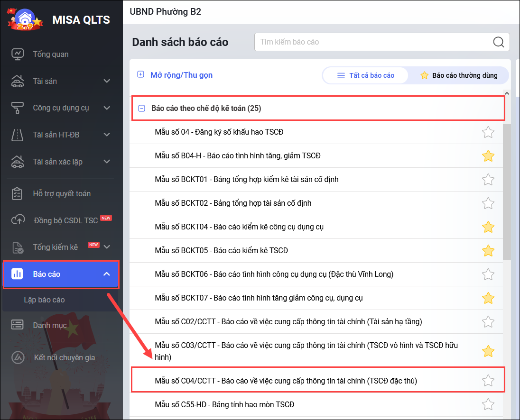Open Hỗ trợ quyết toán menu item
The image size is (520, 420).
click(x=62, y=193)
